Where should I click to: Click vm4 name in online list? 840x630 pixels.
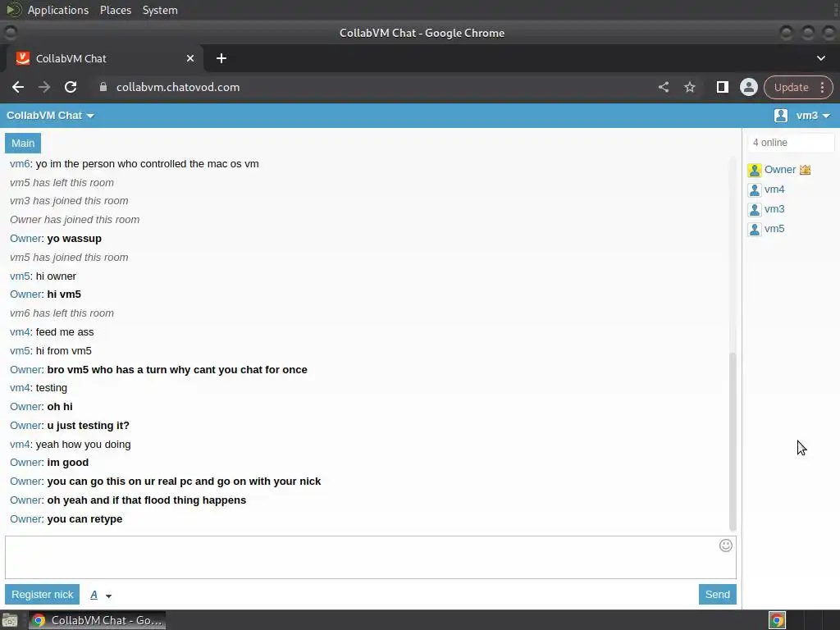click(774, 189)
